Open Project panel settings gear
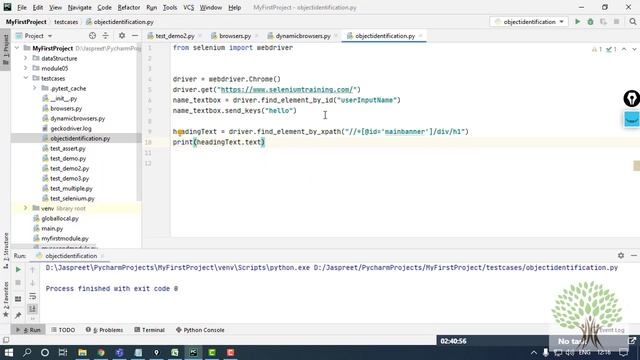Viewport: 640px width, 360px height. point(122,36)
